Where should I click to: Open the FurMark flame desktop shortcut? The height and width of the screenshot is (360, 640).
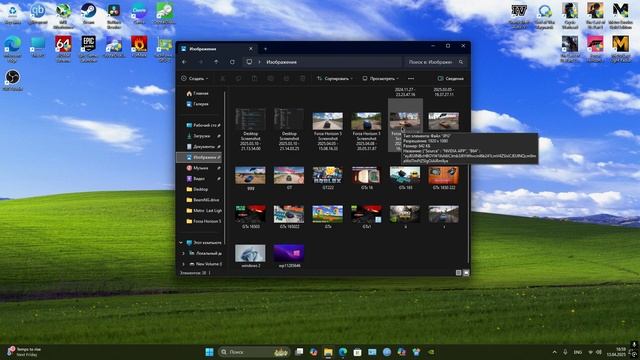139,46
